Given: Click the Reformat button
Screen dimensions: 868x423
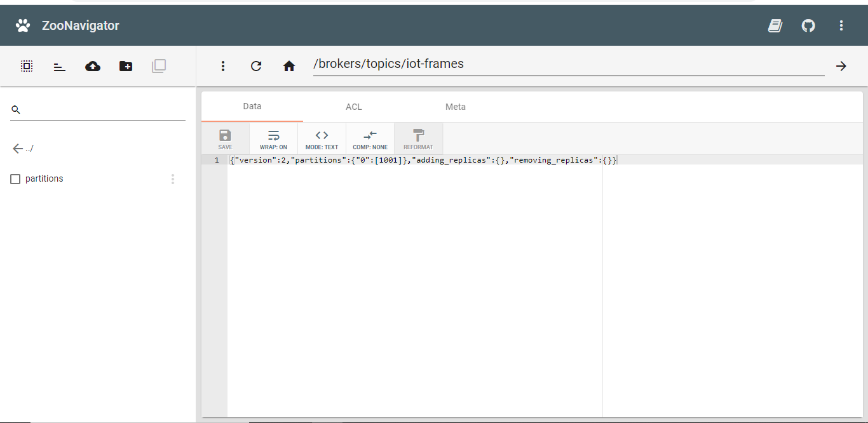Looking at the screenshot, I should pyautogui.click(x=418, y=139).
